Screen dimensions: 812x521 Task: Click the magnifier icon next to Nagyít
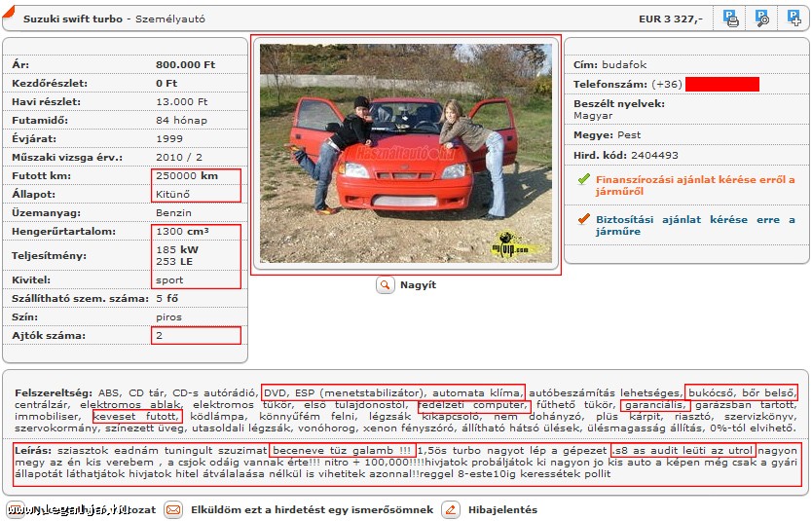point(386,284)
